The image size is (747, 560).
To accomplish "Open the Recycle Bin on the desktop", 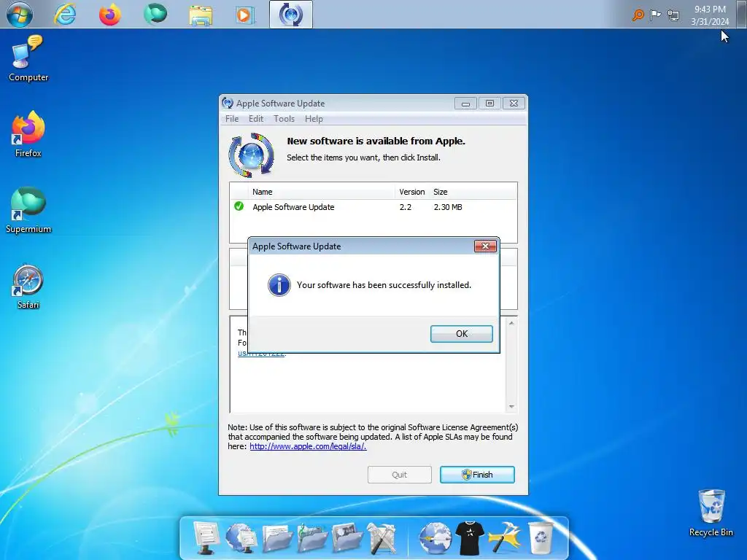I will tap(711, 513).
